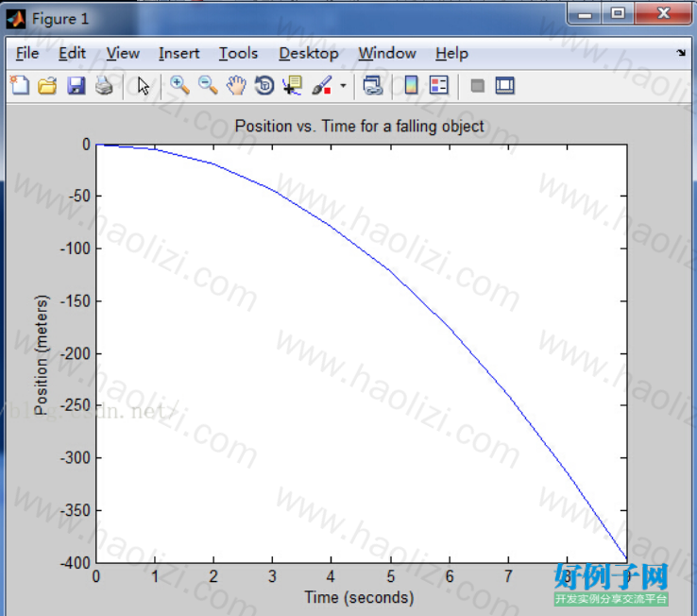
Task: Minimize the Figure 1 window
Action: click(585, 14)
